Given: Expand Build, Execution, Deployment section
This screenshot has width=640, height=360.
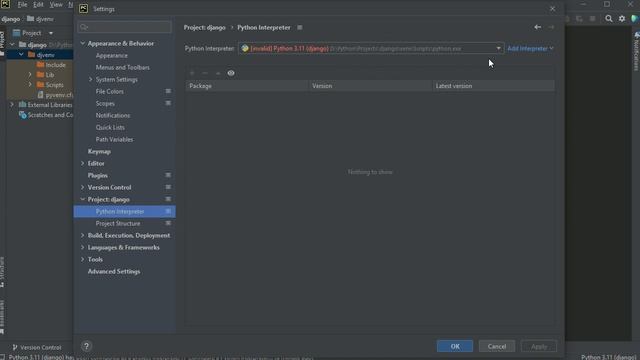Looking at the screenshot, I should pyautogui.click(x=82, y=236).
